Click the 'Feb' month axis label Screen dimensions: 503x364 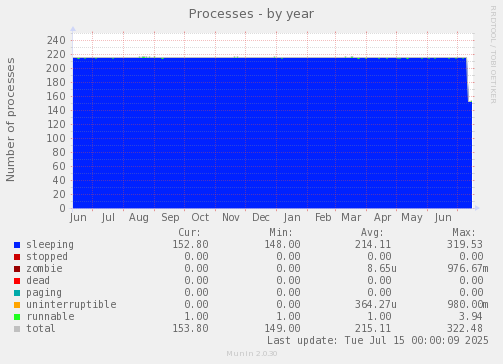click(x=323, y=218)
